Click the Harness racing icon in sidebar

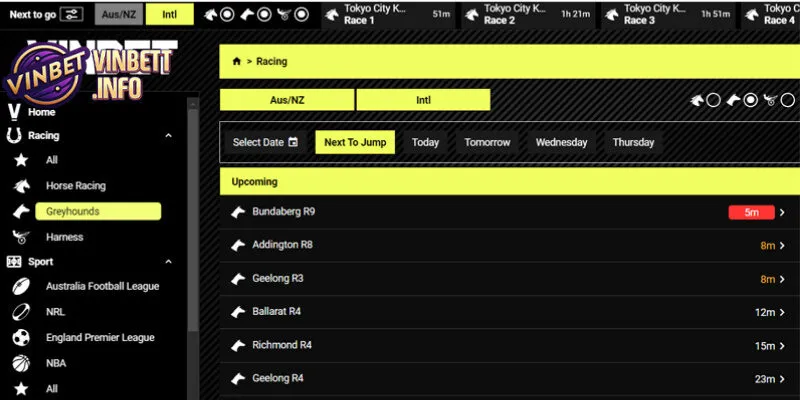[20, 238]
